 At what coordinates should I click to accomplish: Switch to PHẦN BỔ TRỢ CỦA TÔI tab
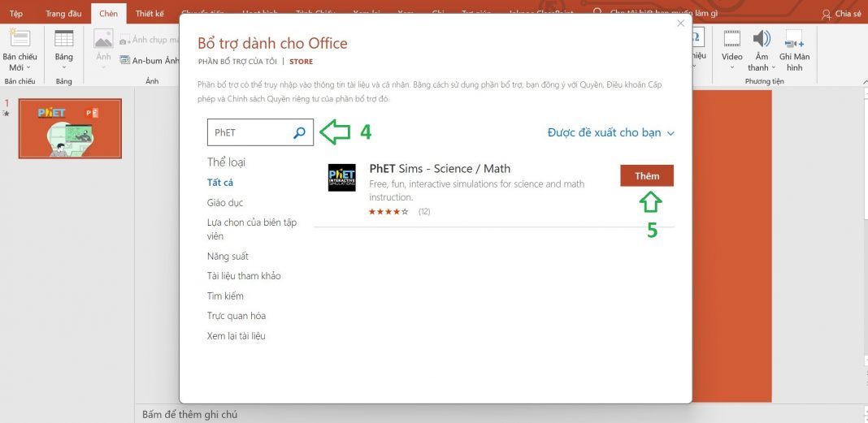237,62
